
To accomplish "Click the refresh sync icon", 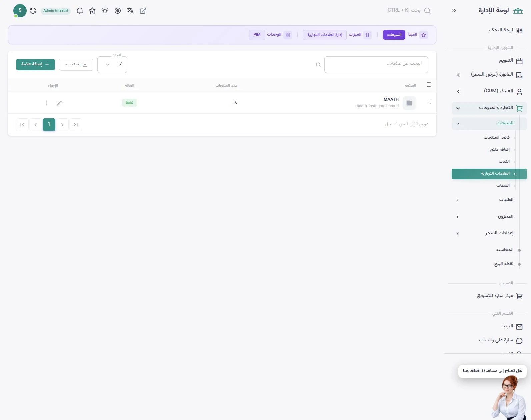I will (33, 11).
